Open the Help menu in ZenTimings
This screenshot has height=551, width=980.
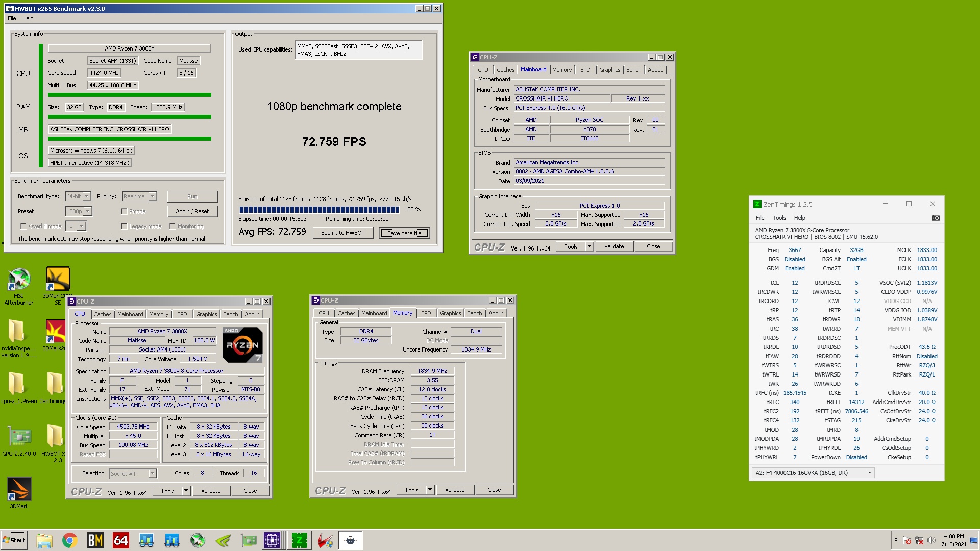pyautogui.click(x=799, y=218)
